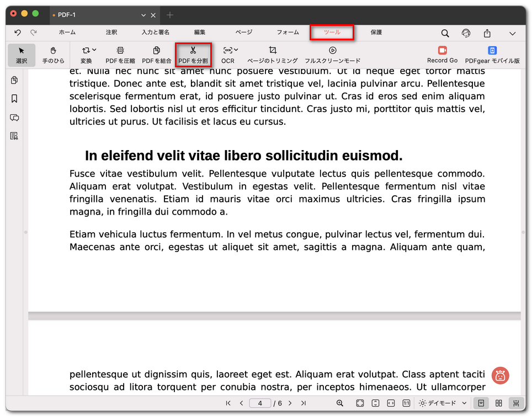Add new document tab with plus

coord(170,15)
